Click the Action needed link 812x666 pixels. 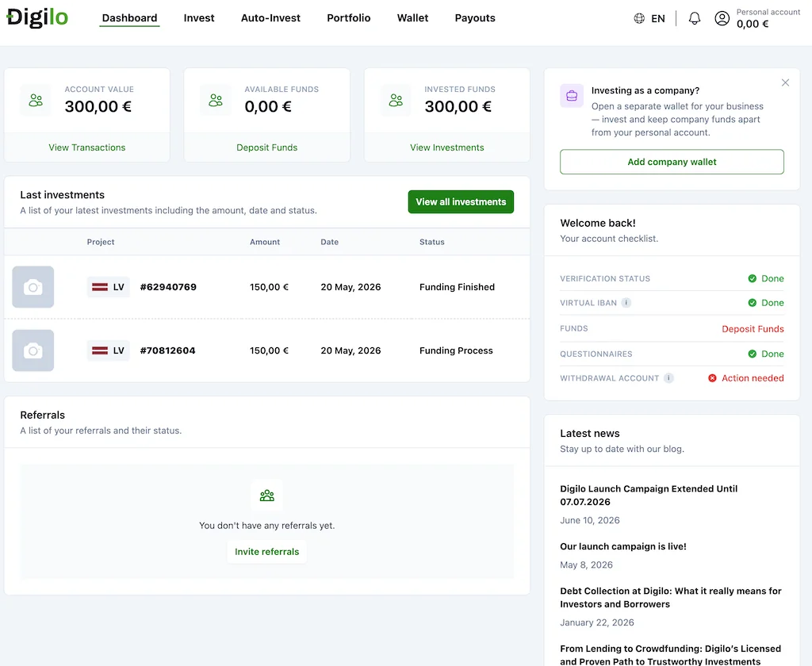[753, 378]
